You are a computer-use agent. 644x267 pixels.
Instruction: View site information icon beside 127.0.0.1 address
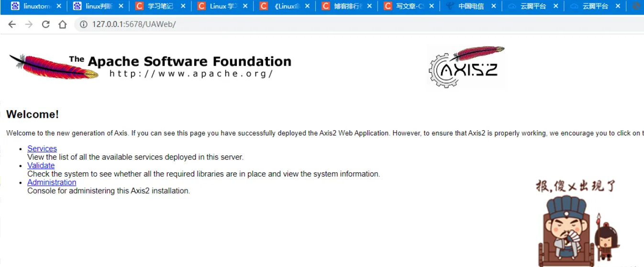point(84,24)
